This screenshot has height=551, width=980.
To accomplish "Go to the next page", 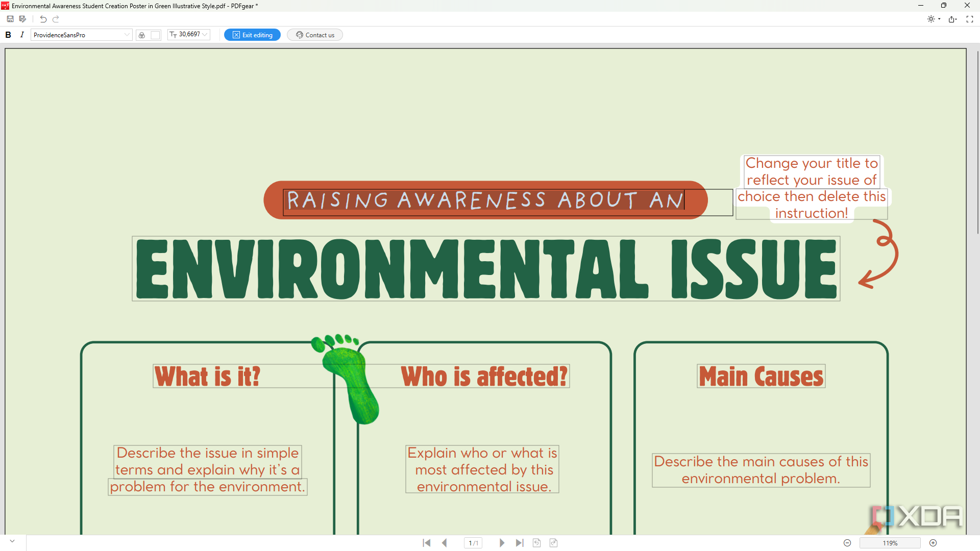I will click(502, 543).
